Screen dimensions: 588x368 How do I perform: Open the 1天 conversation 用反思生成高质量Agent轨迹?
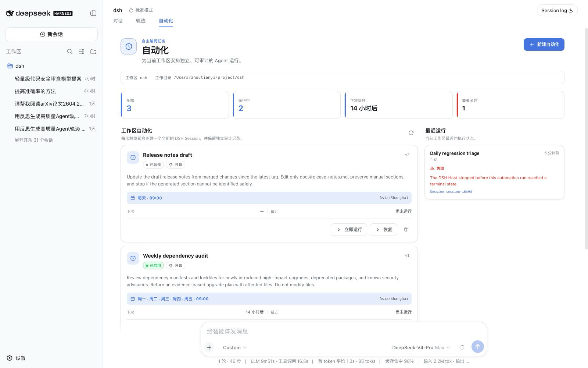click(x=51, y=128)
